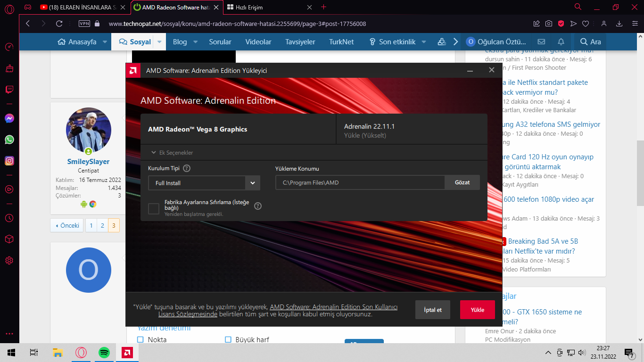Open the My Flow send icon
This screenshot has width=644, height=362.
573,24
